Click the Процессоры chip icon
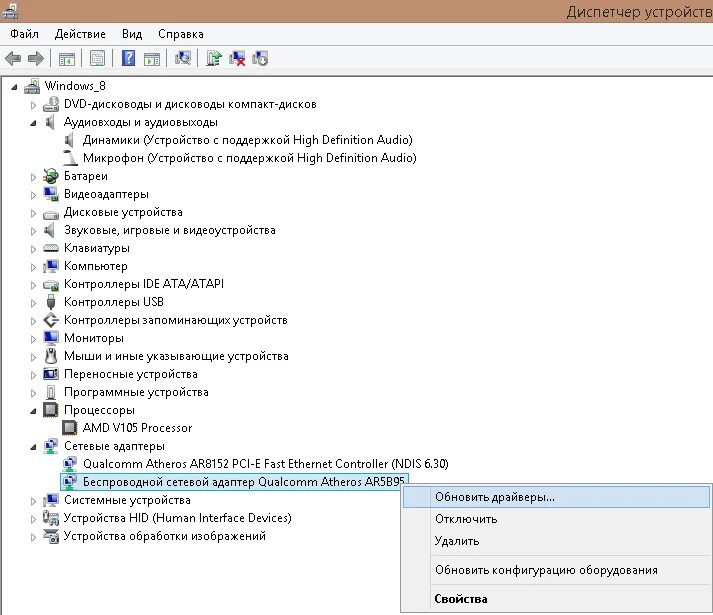The image size is (713, 615). [51, 410]
